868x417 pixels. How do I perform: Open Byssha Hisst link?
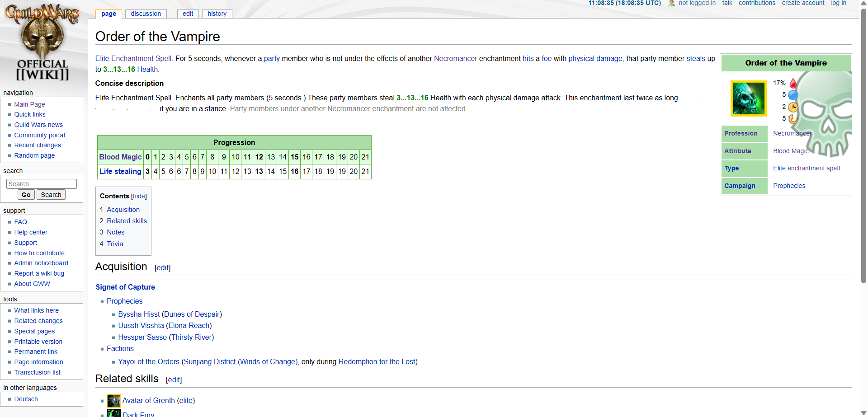click(139, 314)
